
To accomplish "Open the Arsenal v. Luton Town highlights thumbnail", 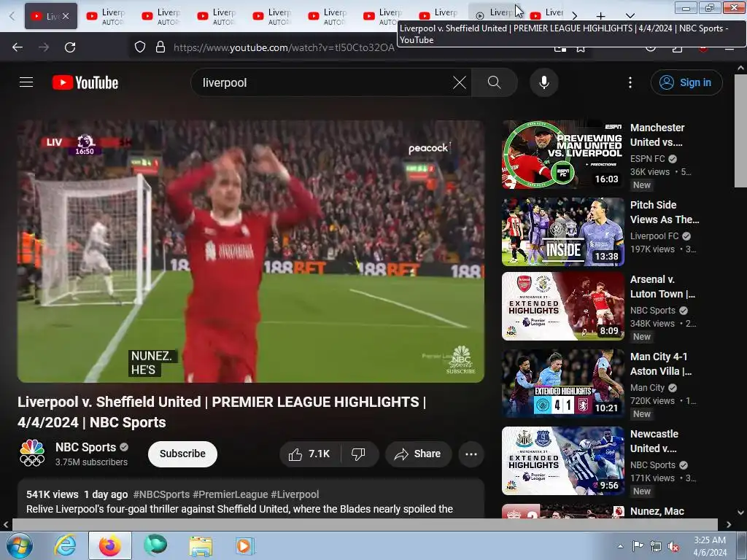I will [562, 306].
